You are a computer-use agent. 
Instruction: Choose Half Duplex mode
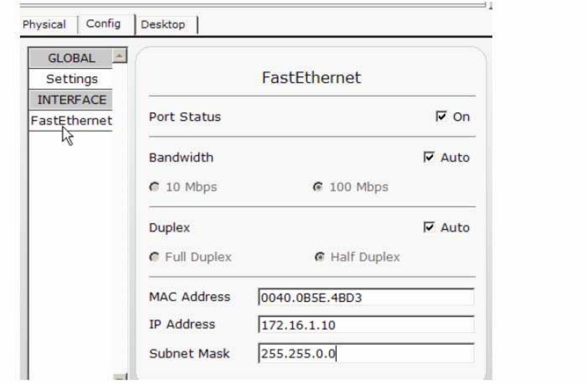(x=320, y=257)
